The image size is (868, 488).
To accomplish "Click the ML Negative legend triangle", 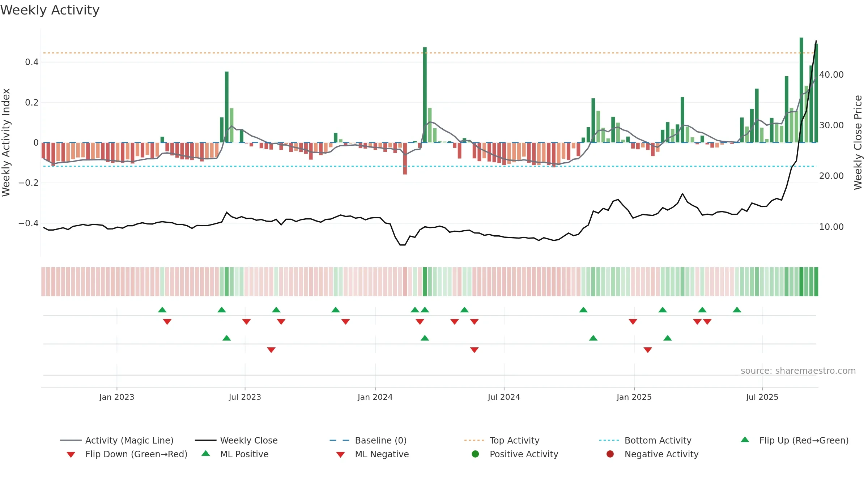I will pos(340,454).
